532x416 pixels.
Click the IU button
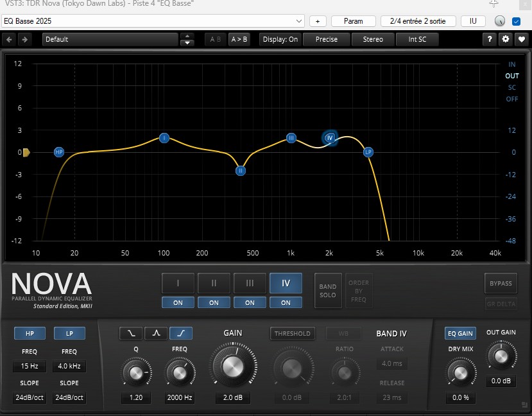[x=473, y=21]
